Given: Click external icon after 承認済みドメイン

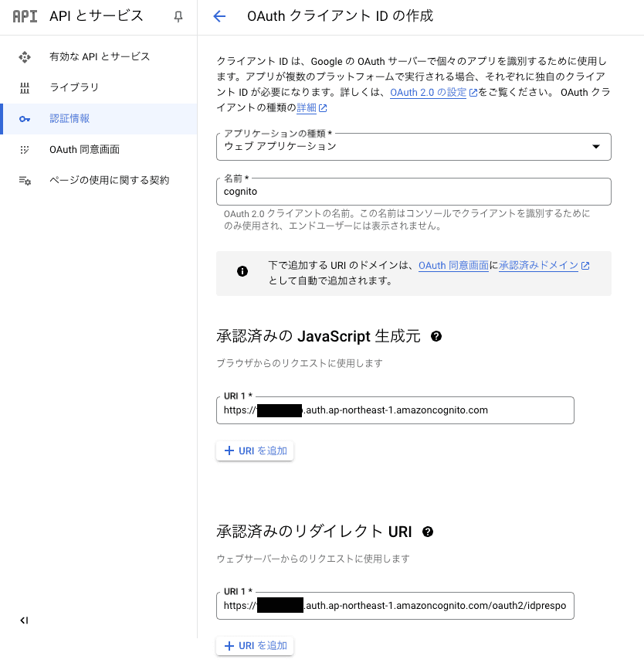Looking at the screenshot, I should pyautogui.click(x=585, y=266).
